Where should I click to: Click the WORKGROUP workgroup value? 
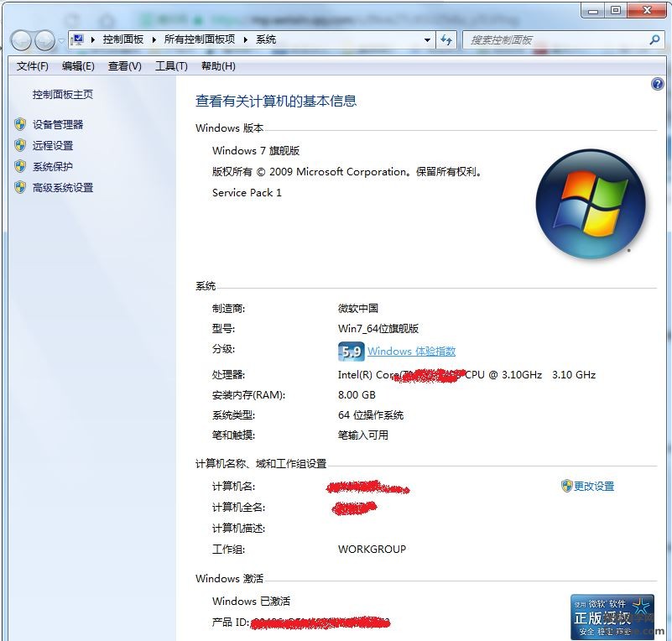(372, 550)
